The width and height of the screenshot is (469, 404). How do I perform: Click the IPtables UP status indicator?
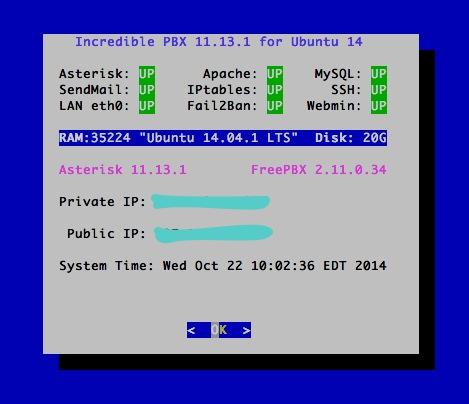click(275, 90)
